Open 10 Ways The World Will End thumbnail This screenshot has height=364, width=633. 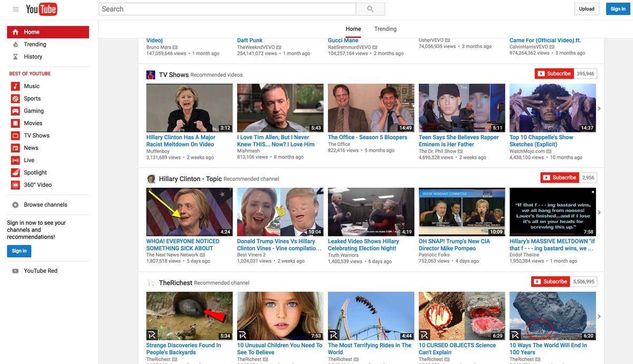(x=552, y=315)
